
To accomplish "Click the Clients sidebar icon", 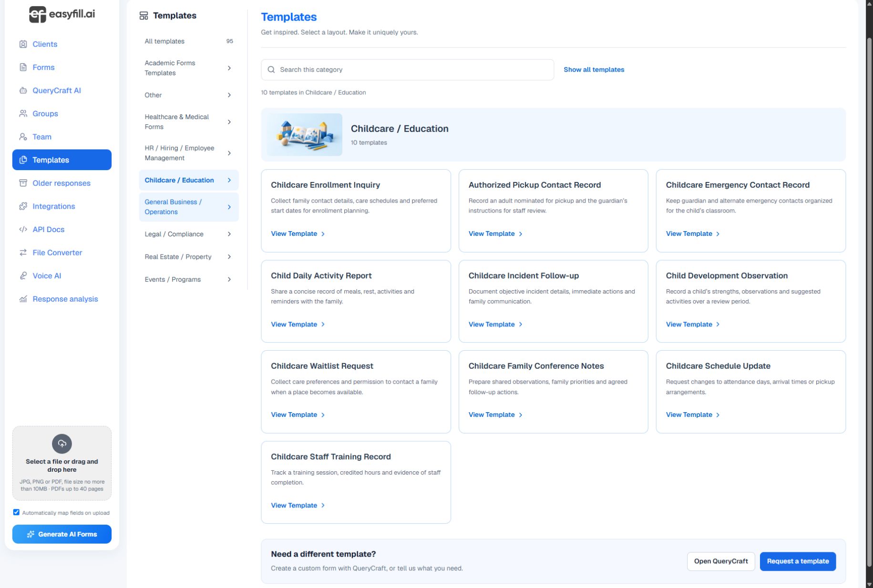I will (x=23, y=44).
